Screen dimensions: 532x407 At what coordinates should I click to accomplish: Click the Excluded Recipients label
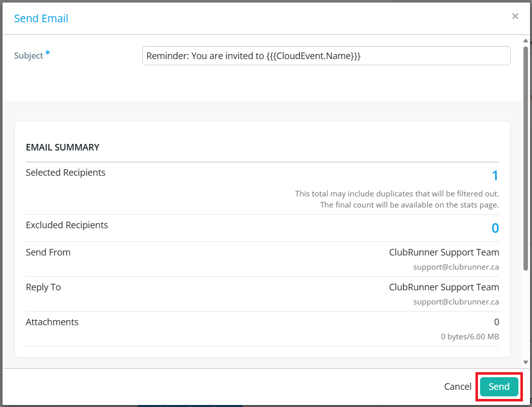tap(67, 225)
